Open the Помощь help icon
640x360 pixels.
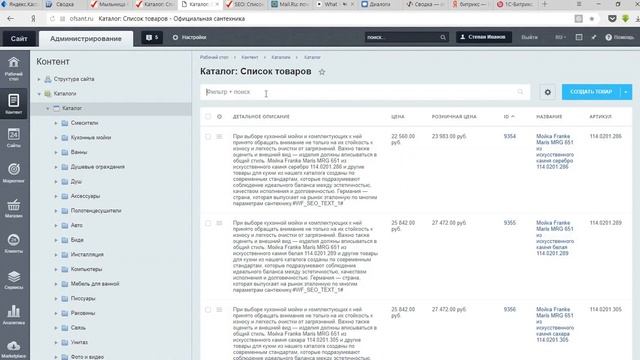pos(619,38)
